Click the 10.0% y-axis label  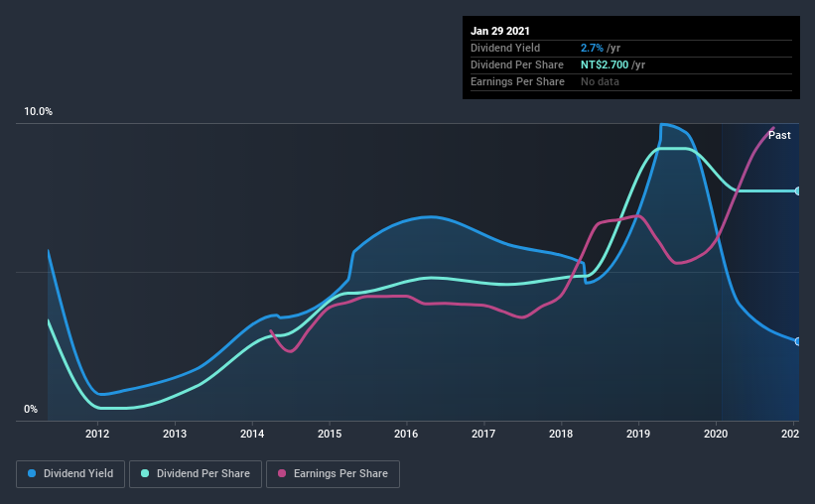(x=38, y=112)
